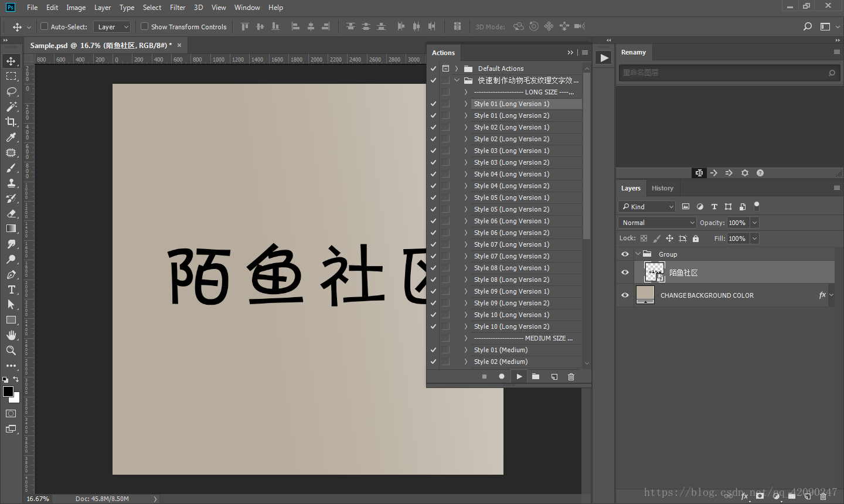The image size is (844, 504).
Task: Open the Normal blend mode dropdown
Action: [x=657, y=223]
